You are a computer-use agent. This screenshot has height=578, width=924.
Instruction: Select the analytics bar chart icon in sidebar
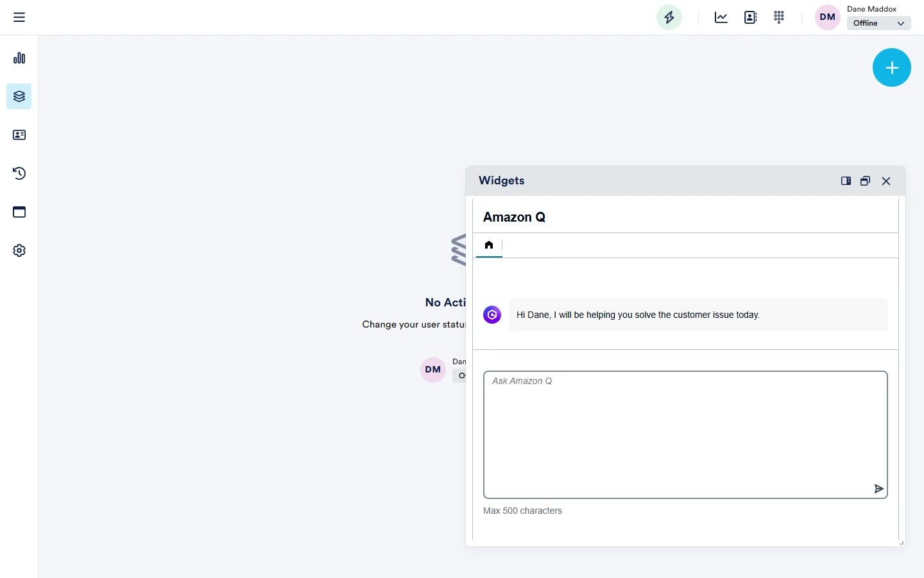(19, 58)
